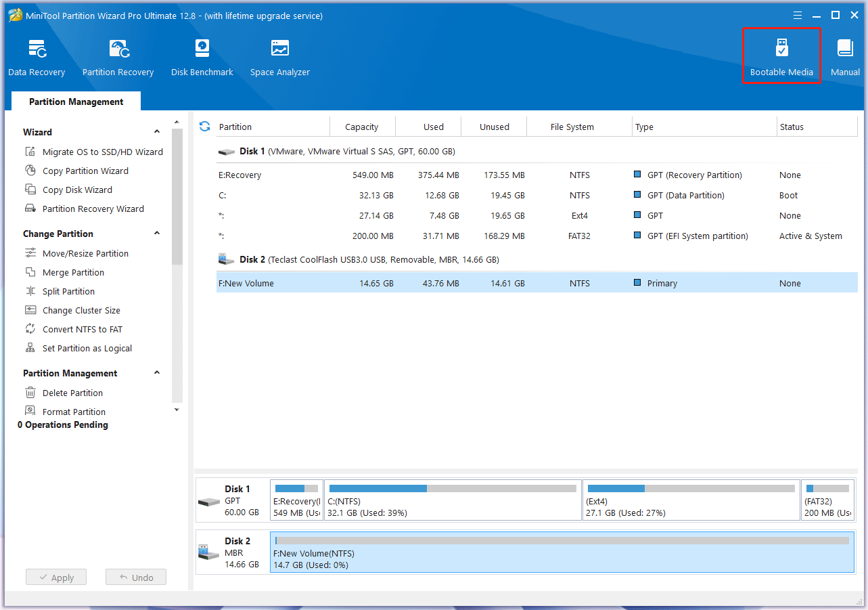Click the sidebar scroll down arrow
The image size is (868, 610).
(x=177, y=410)
